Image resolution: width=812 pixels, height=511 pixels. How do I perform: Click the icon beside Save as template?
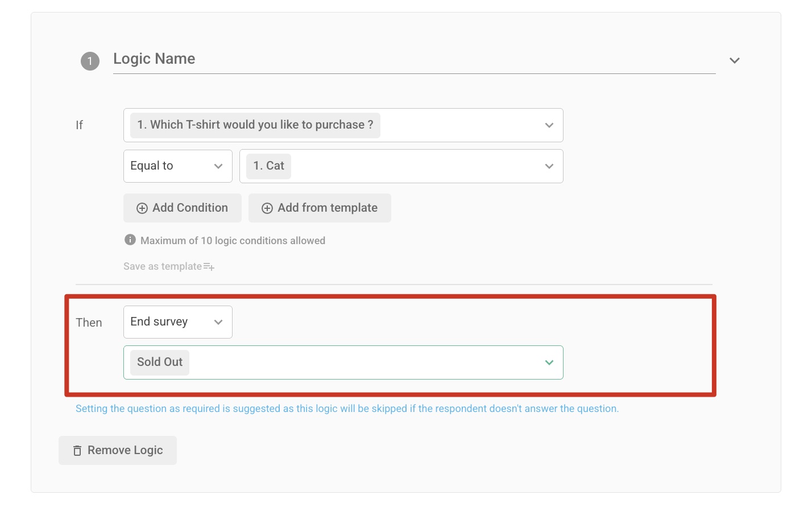pos(209,266)
